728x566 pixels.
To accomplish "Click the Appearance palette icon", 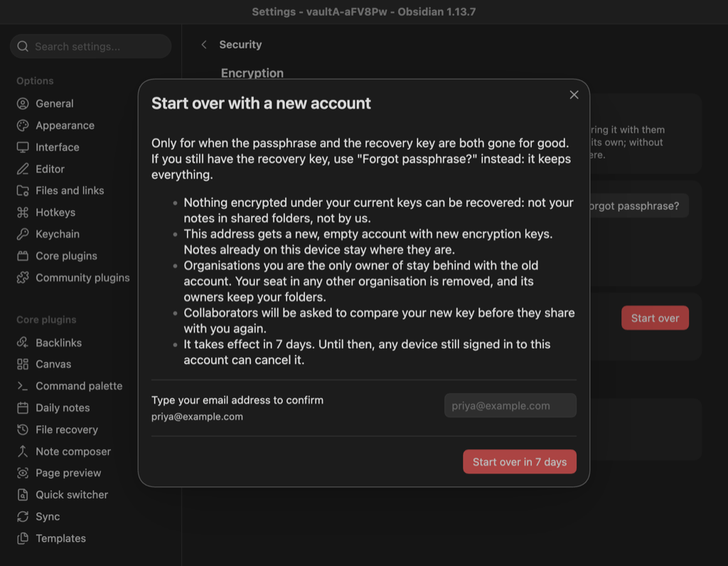I will click(x=23, y=125).
